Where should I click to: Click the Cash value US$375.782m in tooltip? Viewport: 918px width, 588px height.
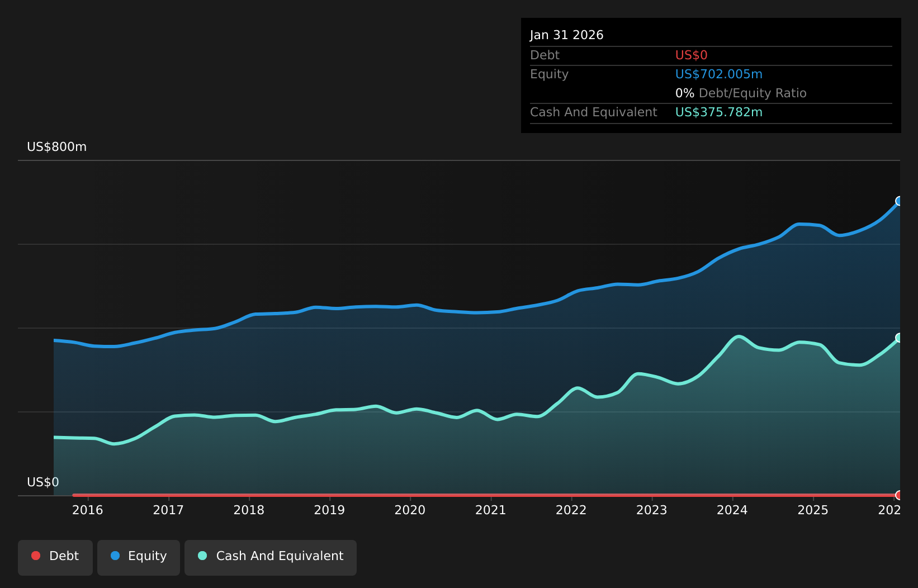719,112
